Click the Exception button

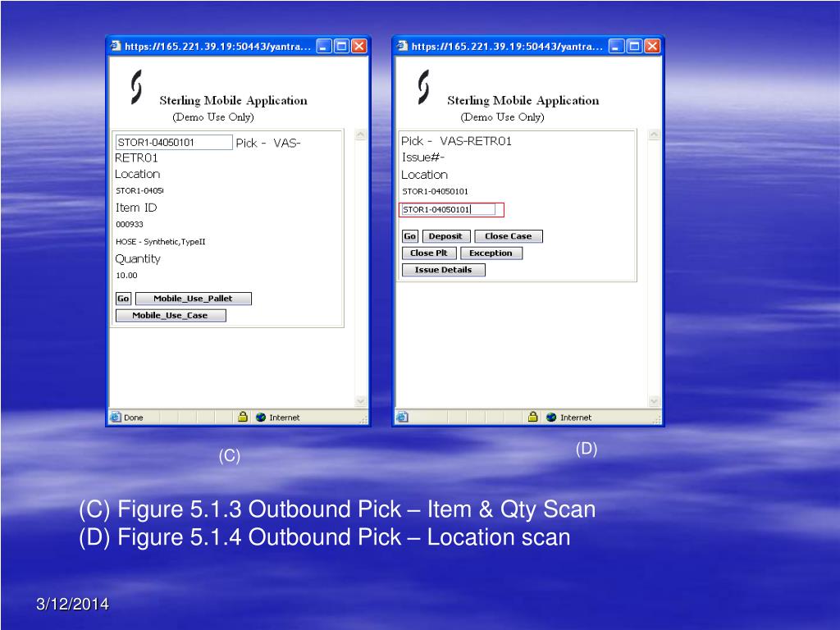click(x=491, y=253)
